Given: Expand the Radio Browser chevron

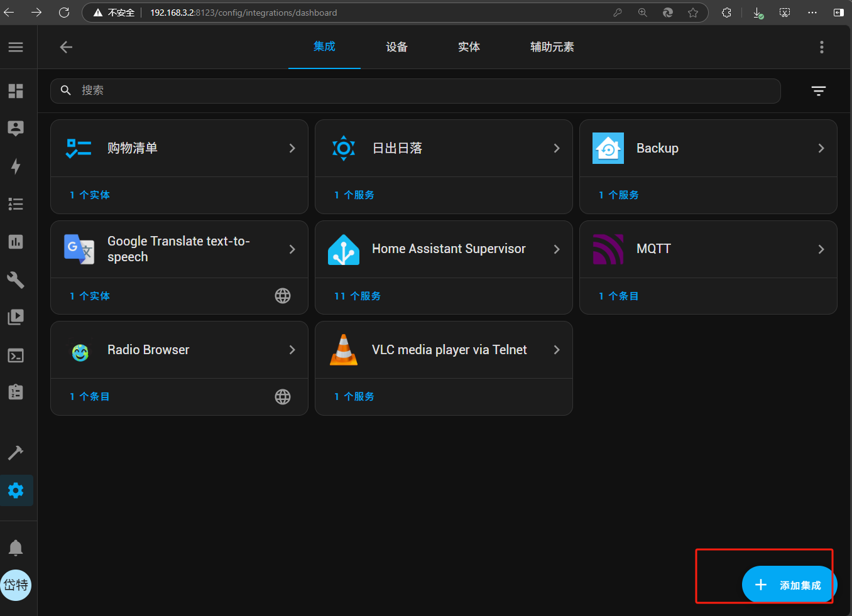Looking at the screenshot, I should pyautogui.click(x=292, y=350).
